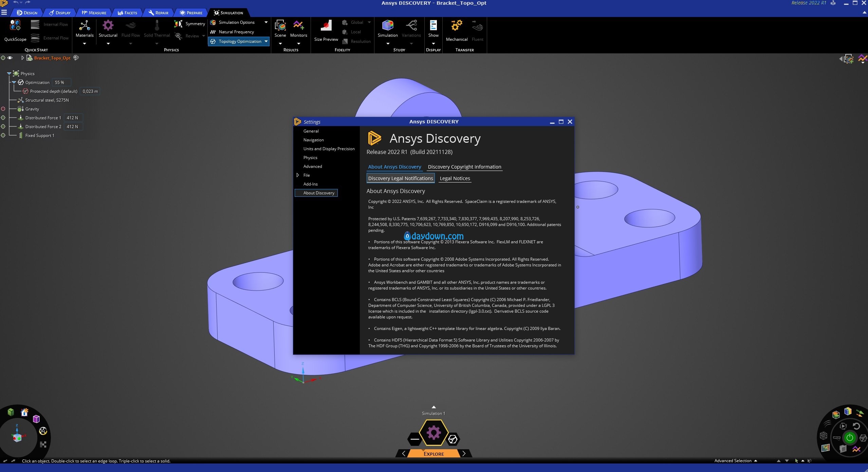Select Units and Display Precision settings
The height and width of the screenshot is (472, 868).
[x=329, y=149]
